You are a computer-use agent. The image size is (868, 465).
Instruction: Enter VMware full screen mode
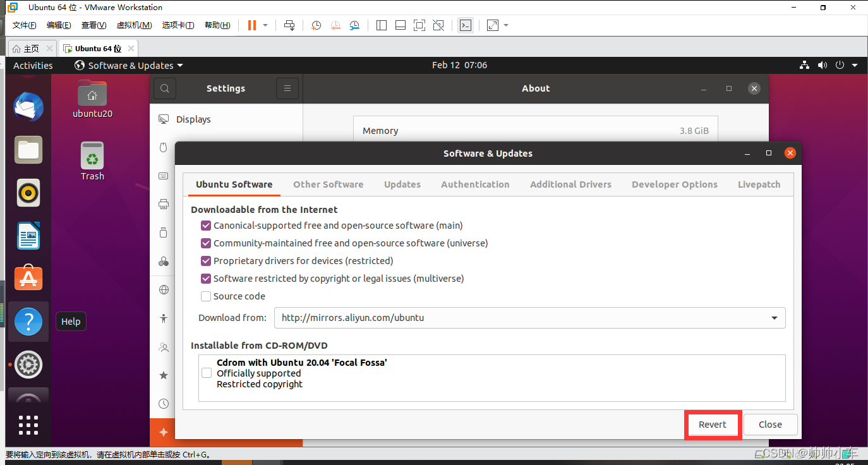click(x=419, y=25)
